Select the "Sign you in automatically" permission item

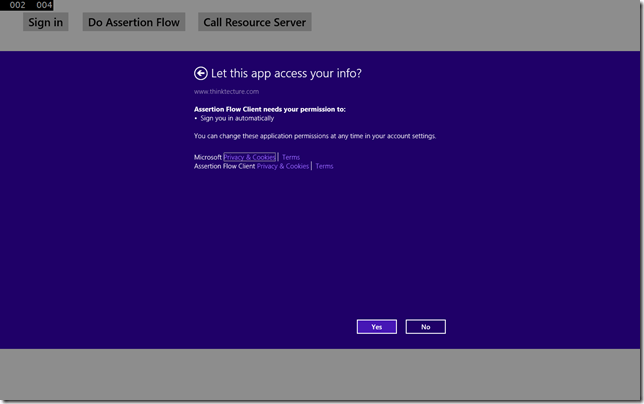pos(236,118)
